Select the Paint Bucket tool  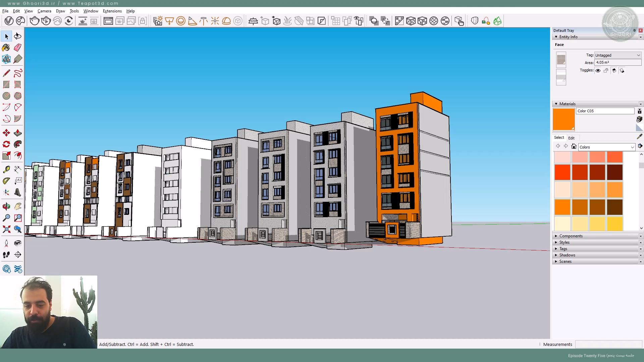pyautogui.click(x=6, y=48)
